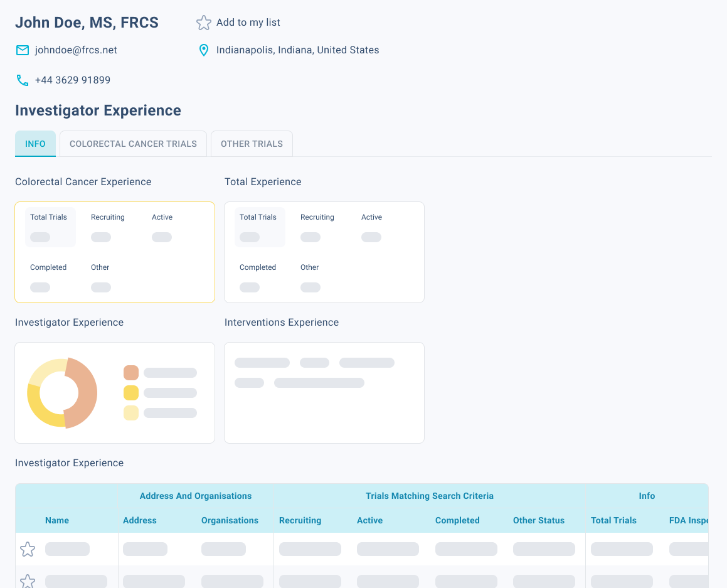
Task: Click the star icon beside Add to my list
Action: tap(204, 23)
